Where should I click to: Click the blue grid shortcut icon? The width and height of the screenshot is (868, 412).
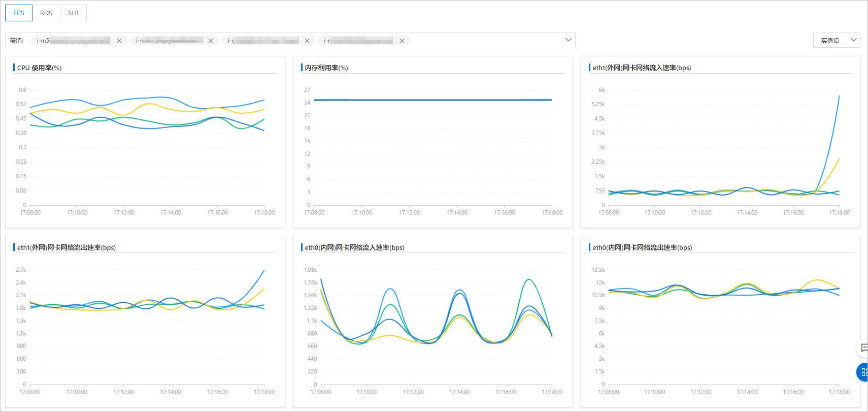coord(863,372)
